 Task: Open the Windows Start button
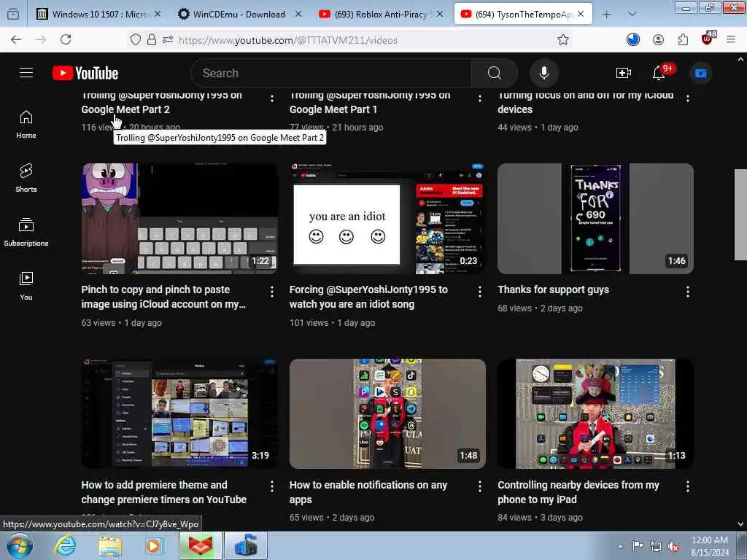[x=20, y=545]
